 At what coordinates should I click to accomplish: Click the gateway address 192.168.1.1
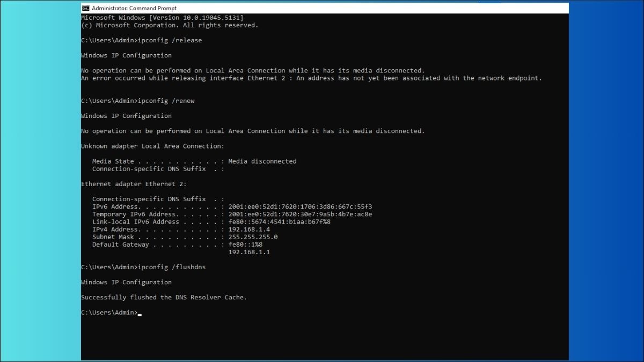249,252
